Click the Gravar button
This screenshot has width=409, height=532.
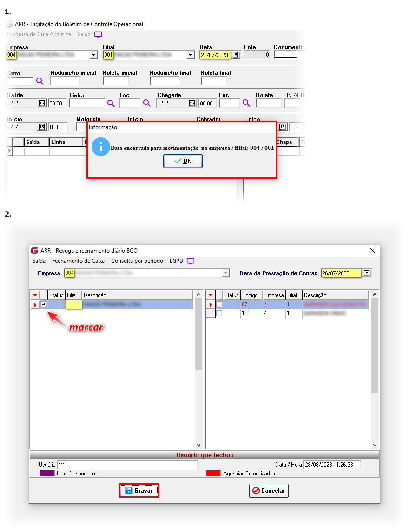139,491
